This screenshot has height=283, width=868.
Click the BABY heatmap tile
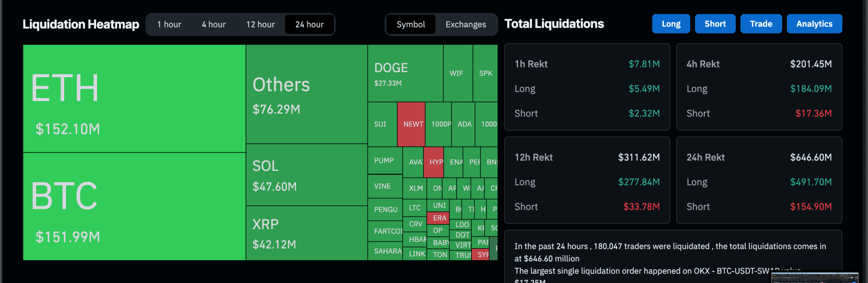(x=438, y=243)
